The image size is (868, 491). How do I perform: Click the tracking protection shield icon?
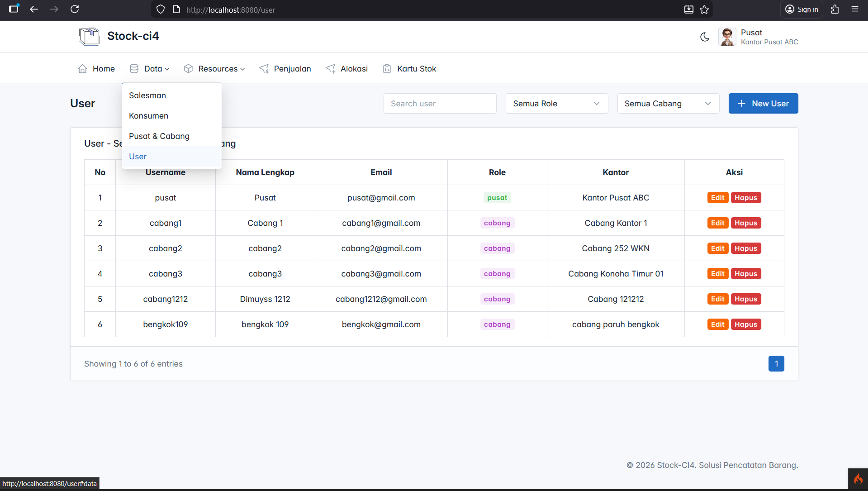(x=161, y=10)
